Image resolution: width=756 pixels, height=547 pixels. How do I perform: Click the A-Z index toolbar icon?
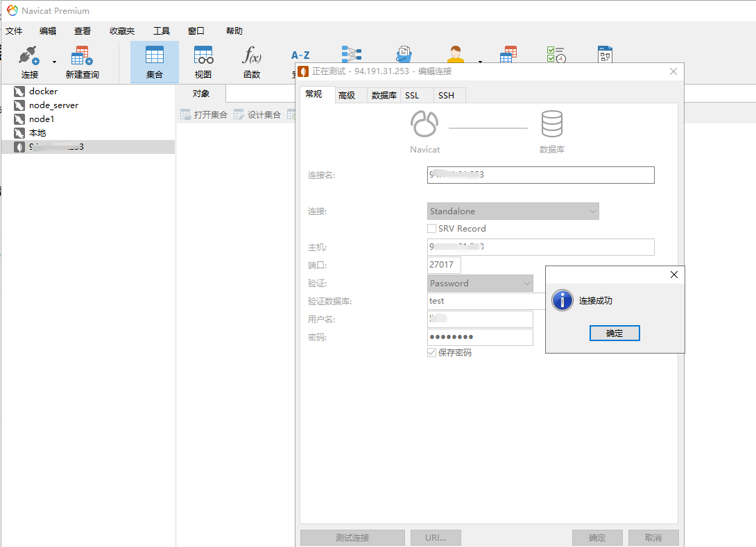pyautogui.click(x=300, y=55)
